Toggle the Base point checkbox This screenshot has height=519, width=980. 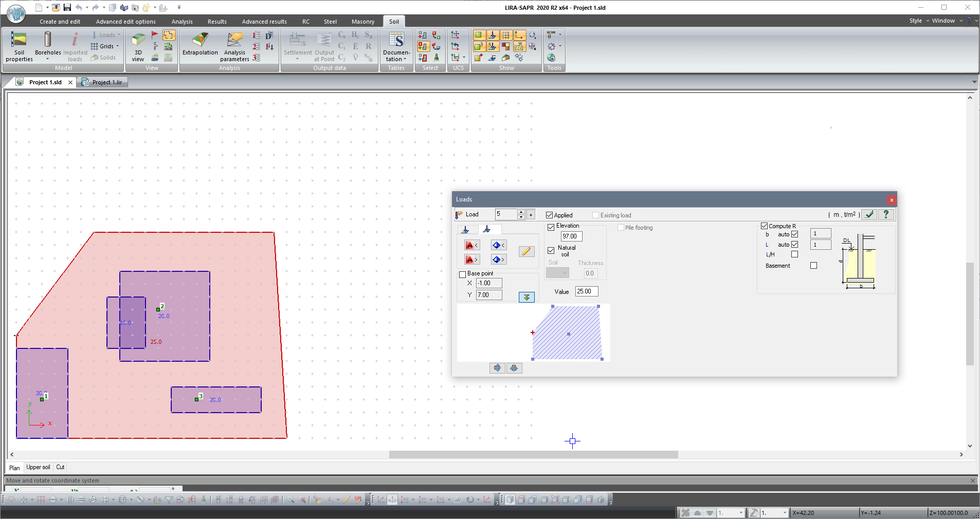[462, 274]
